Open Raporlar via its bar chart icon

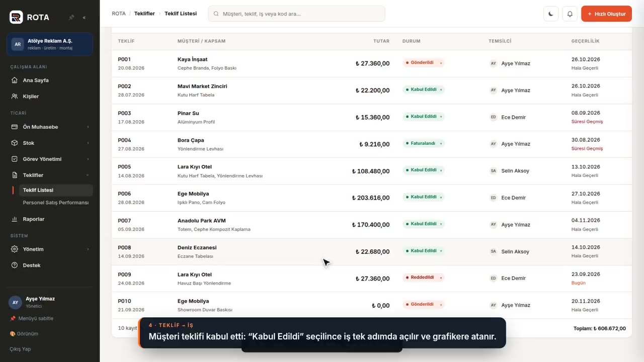click(x=15, y=219)
